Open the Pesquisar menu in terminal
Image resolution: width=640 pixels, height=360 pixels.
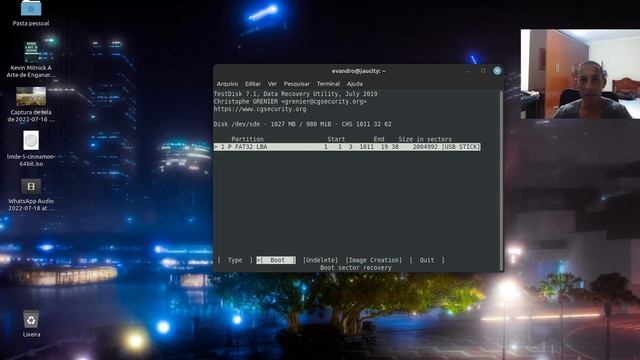tap(297, 84)
